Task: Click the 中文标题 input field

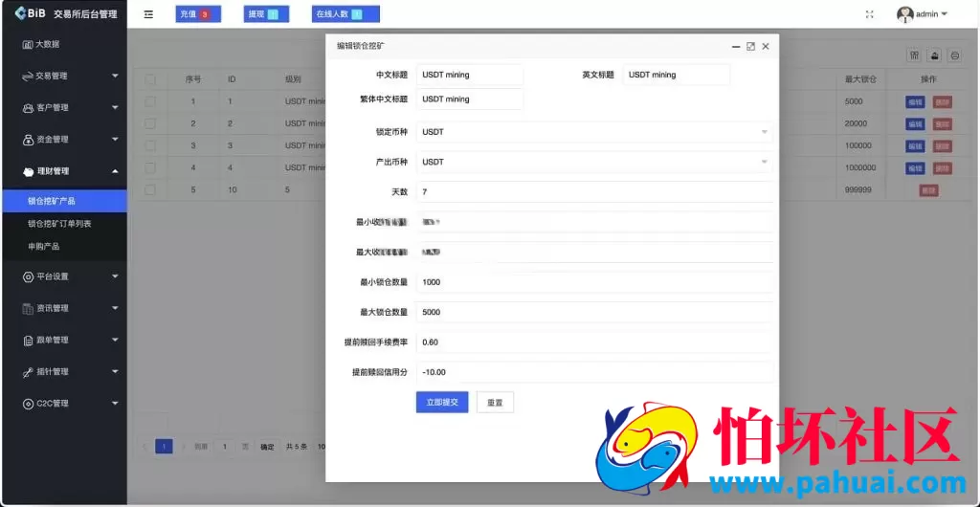Action: point(470,75)
